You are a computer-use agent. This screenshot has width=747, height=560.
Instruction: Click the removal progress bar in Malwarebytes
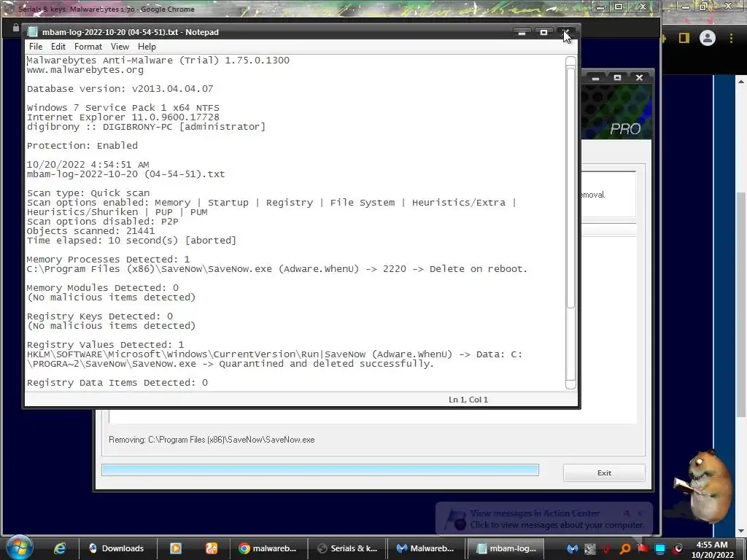pos(320,470)
